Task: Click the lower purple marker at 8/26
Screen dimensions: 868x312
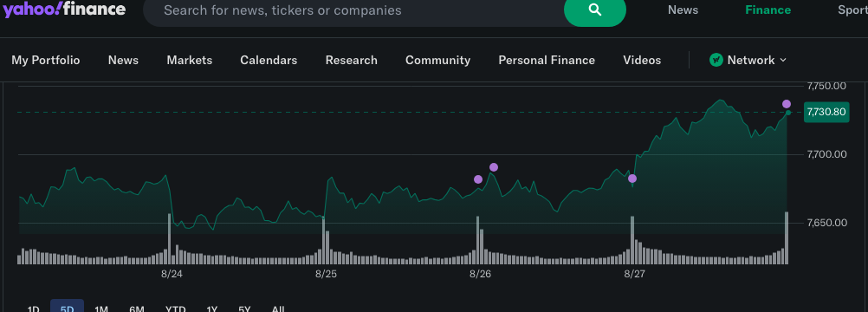Action: pos(478,179)
